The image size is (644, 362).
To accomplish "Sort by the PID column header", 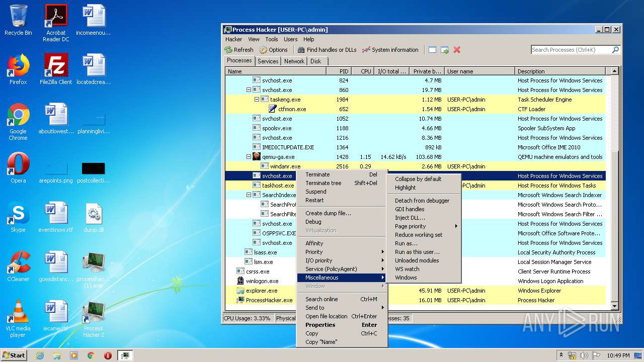I will (x=338, y=71).
